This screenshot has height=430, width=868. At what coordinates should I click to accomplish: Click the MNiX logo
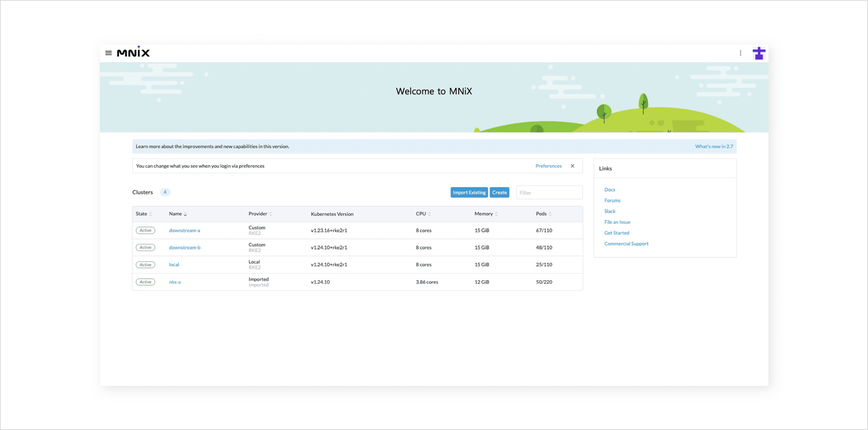[133, 53]
